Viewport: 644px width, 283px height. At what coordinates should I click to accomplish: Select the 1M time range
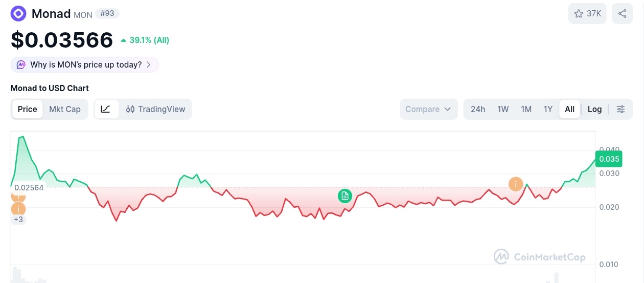pos(526,109)
